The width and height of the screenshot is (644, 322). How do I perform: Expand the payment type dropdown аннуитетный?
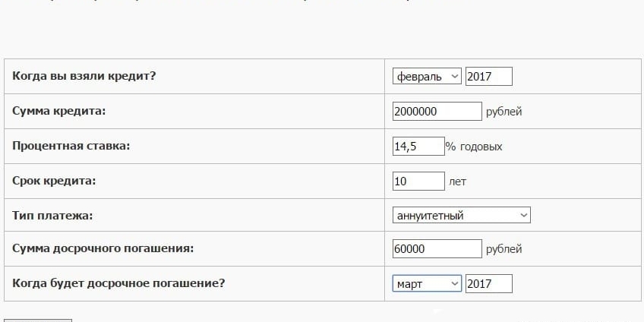coord(461,216)
